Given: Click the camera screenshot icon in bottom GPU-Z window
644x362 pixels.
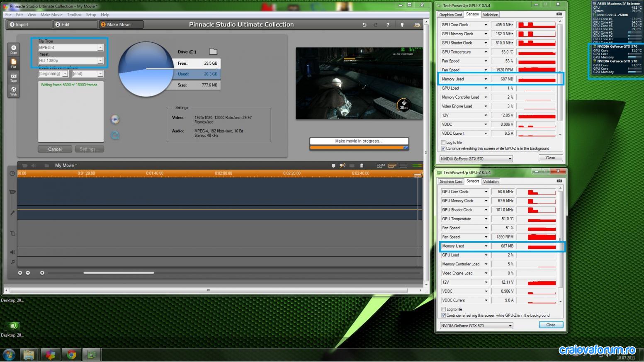Looking at the screenshot, I should pyautogui.click(x=559, y=181).
